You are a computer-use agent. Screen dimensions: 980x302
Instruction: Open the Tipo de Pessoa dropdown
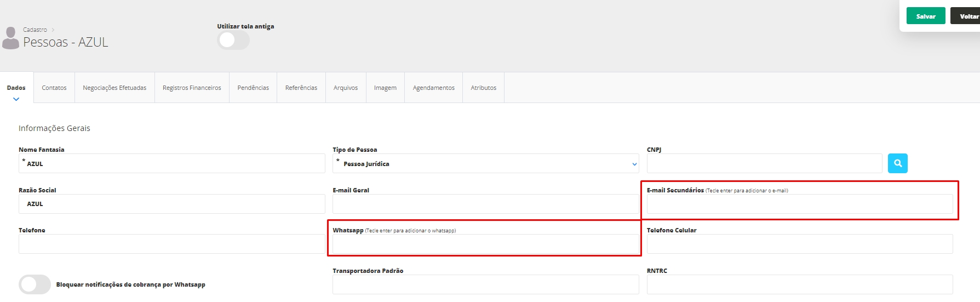coord(485,163)
